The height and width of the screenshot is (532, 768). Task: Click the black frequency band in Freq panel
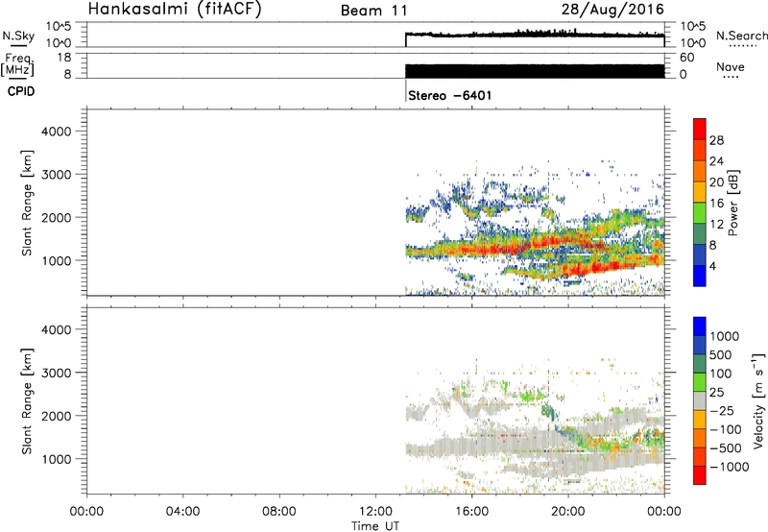(x=535, y=71)
